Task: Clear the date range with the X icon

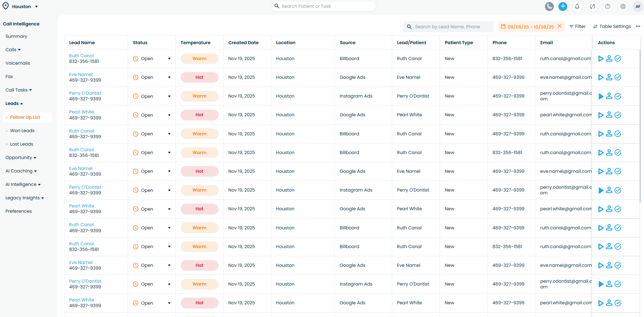Action: pos(559,26)
